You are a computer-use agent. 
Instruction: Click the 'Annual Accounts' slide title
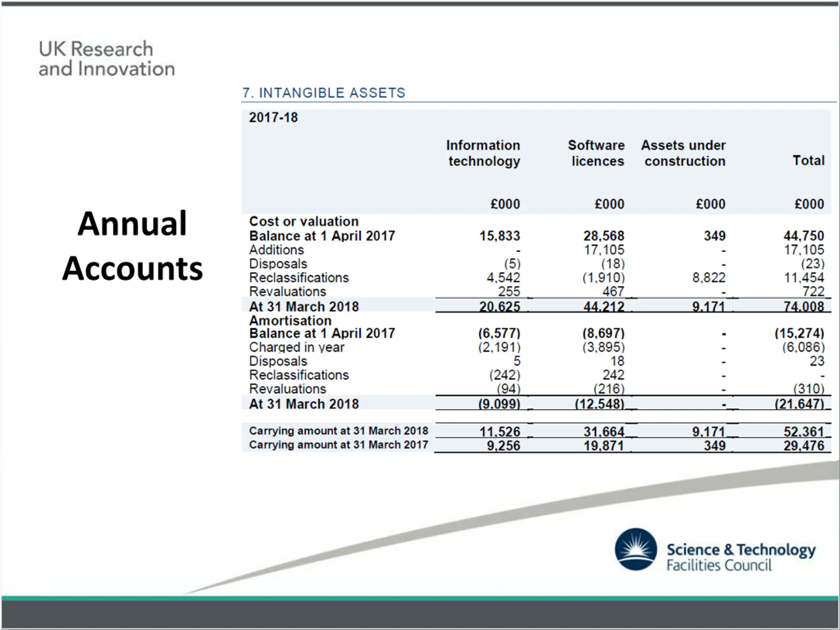pos(133,246)
